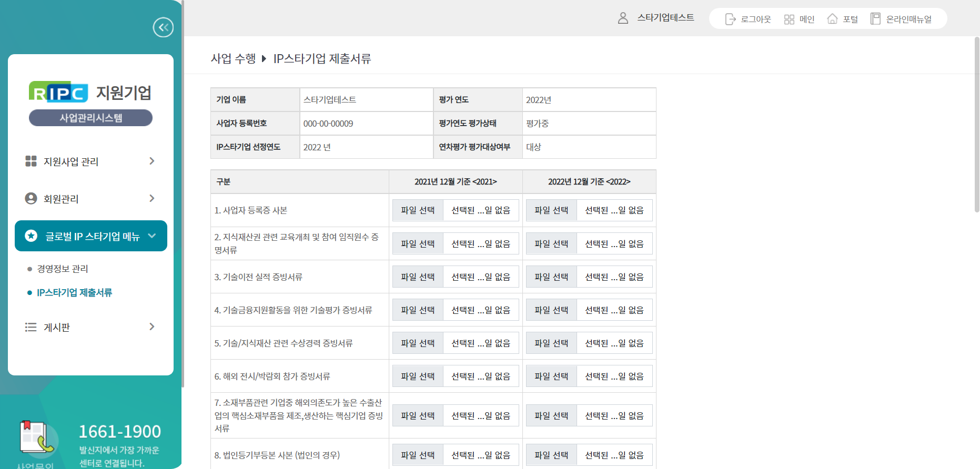This screenshot has height=469, width=980.
Task: Expand the 회원관리 menu chevron
Action: coord(151,198)
